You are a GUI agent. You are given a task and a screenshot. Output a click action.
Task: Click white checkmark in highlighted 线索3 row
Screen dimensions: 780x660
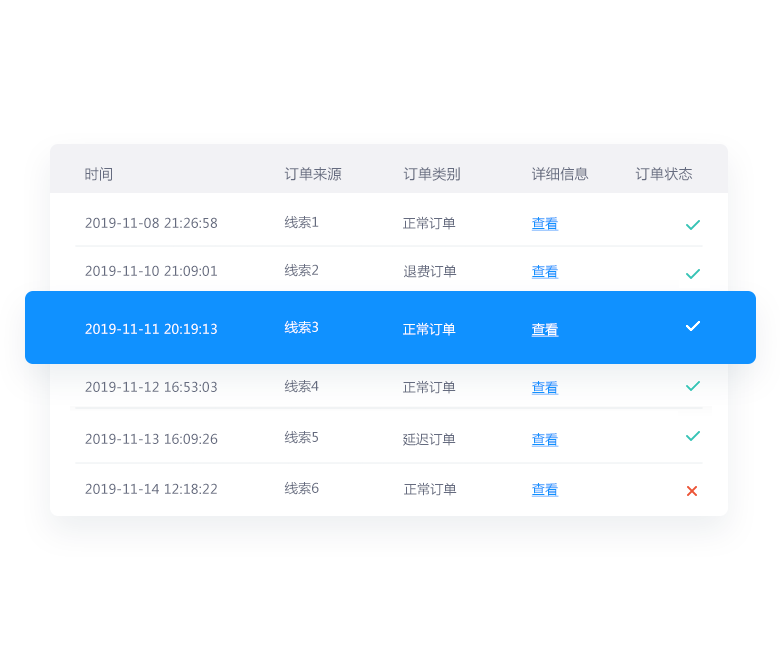[x=692, y=326]
